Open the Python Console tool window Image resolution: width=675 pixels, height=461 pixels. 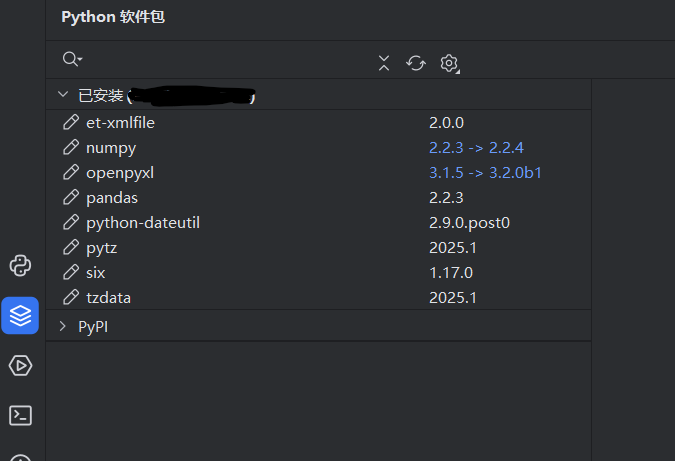tap(20, 265)
